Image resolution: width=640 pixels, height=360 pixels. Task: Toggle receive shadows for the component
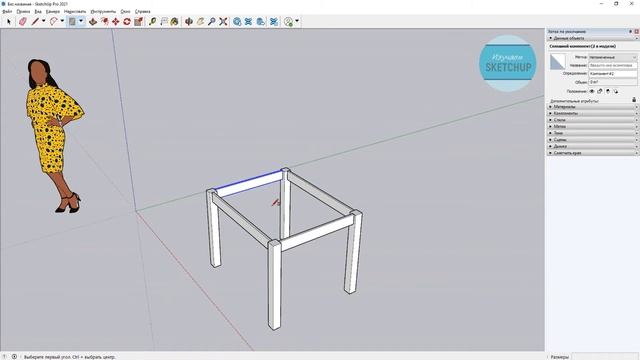click(x=608, y=91)
